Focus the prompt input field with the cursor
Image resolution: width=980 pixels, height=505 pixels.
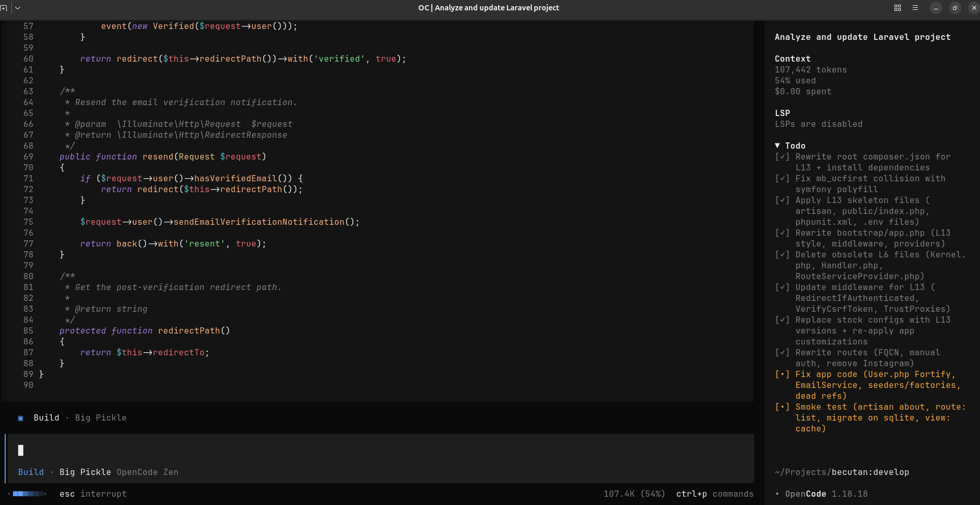tap(379, 450)
